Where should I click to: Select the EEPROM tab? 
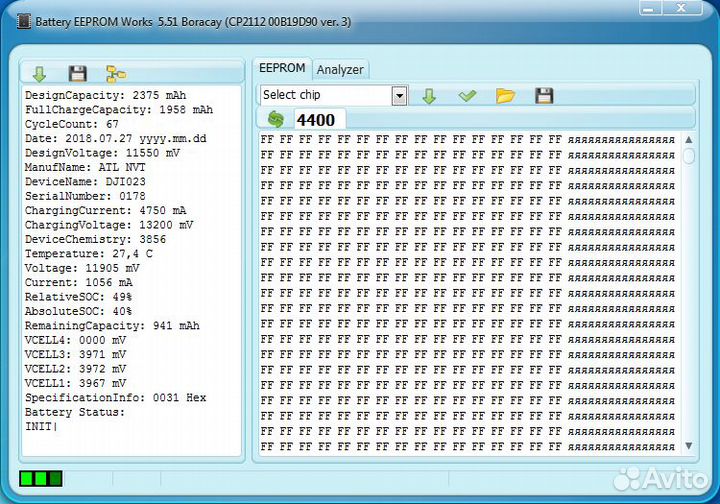281,68
